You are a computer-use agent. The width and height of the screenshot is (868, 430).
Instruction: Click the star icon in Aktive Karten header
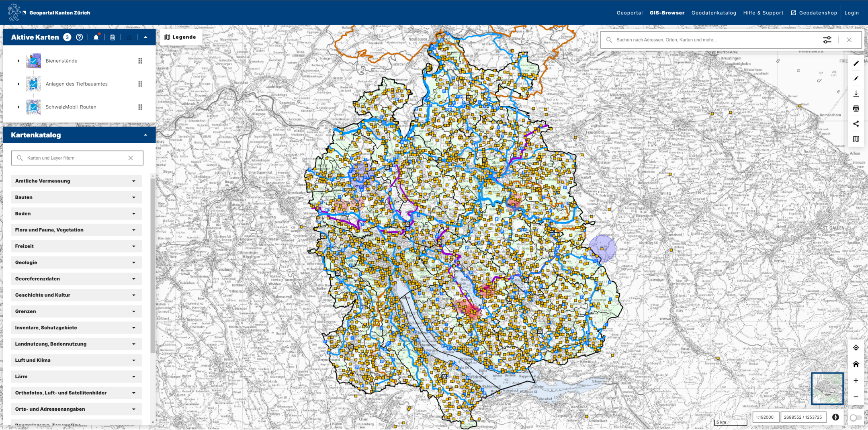pyautogui.click(x=129, y=37)
